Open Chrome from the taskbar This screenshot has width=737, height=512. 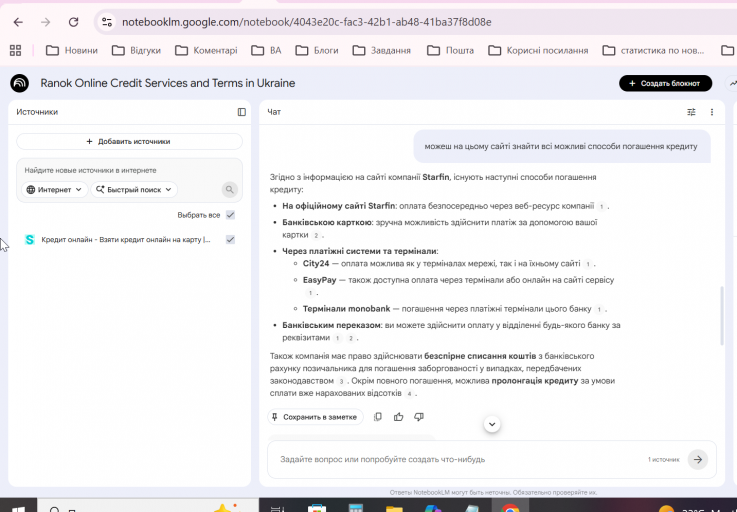click(510, 508)
